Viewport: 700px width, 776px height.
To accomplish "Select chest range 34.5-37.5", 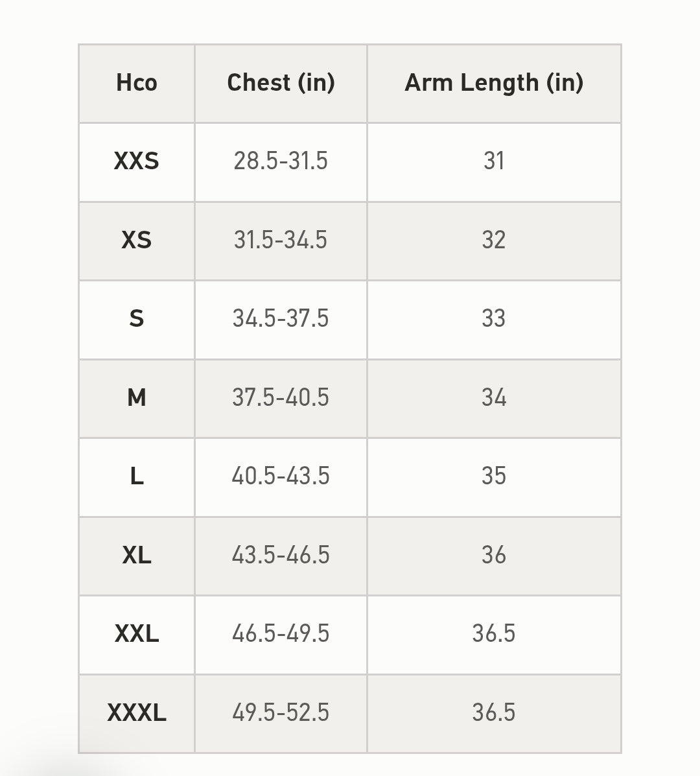I will pos(281,318).
